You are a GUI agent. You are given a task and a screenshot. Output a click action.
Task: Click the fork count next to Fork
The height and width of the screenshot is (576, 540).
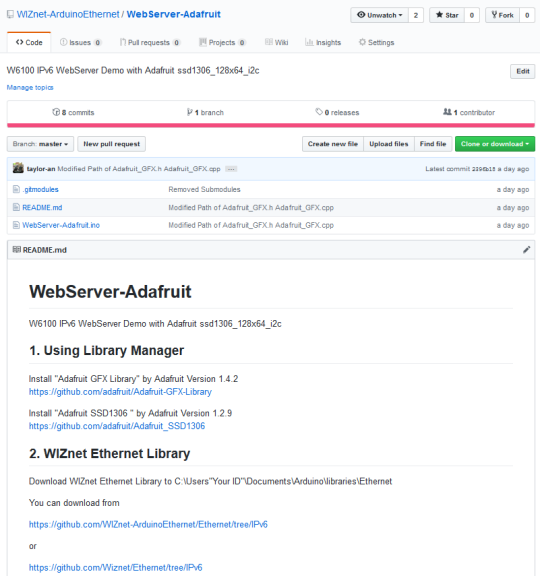[527, 15]
